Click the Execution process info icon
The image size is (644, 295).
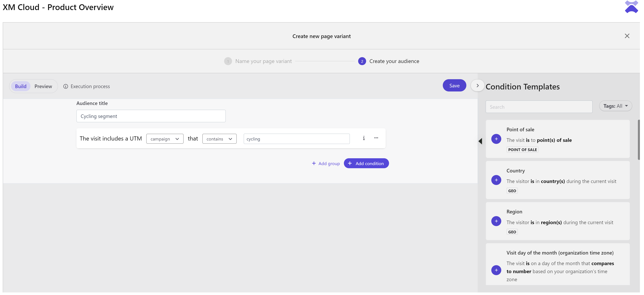click(65, 86)
